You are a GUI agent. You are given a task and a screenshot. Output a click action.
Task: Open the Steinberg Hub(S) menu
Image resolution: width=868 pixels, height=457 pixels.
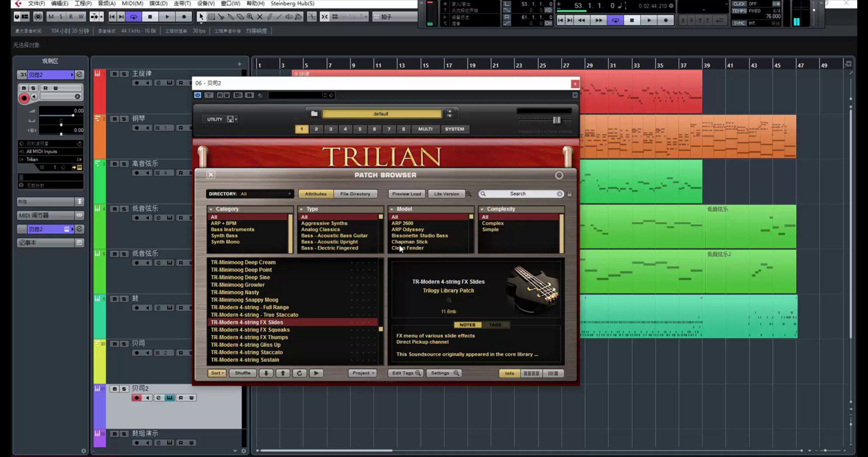pyautogui.click(x=292, y=4)
